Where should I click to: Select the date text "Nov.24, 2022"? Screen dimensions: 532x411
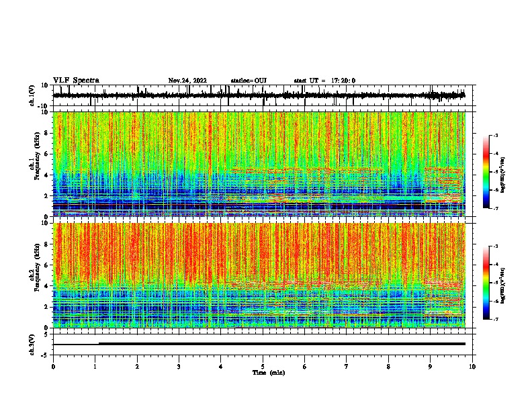click(187, 81)
